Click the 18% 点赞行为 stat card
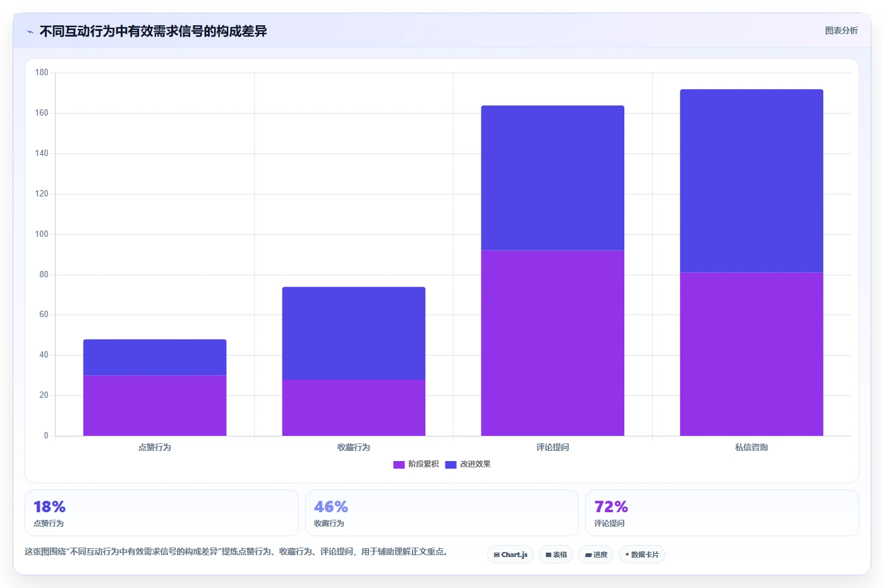Screen dimensions: 884x588 tap(162, 513)
